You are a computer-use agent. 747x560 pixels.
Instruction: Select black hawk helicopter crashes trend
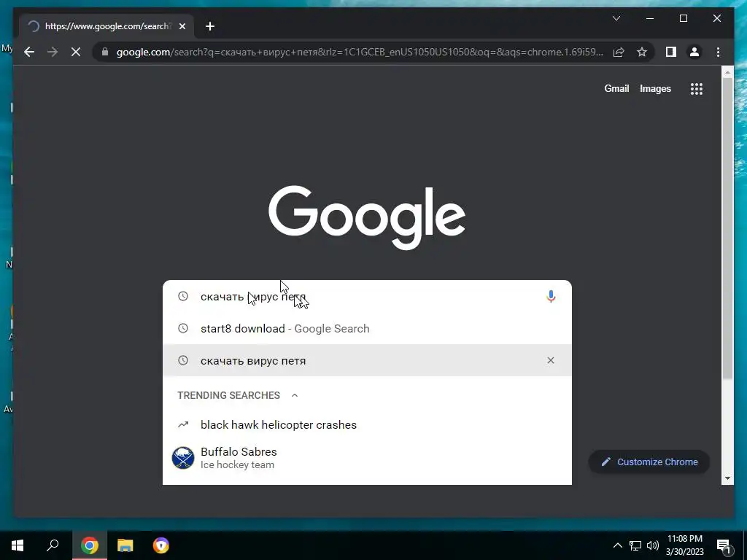pos(367,425)
